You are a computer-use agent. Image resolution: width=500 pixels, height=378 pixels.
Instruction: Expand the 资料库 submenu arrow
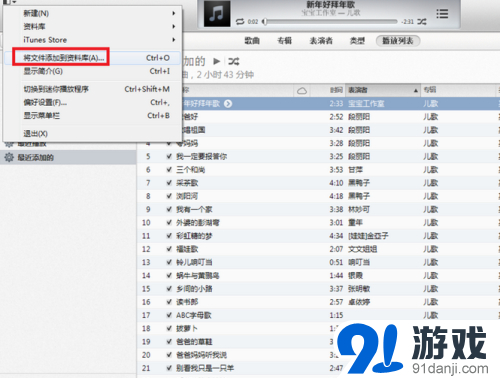[x=174, y=26]
